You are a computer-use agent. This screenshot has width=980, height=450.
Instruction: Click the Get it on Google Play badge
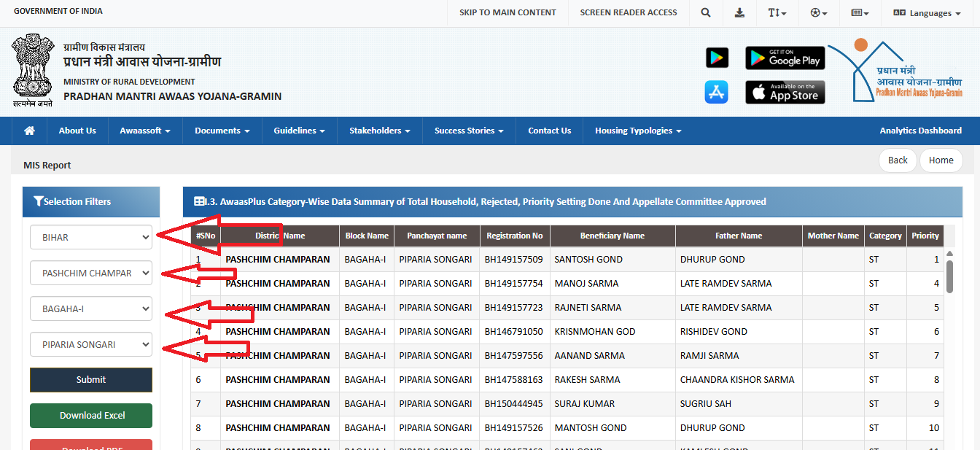click(785, 58)
